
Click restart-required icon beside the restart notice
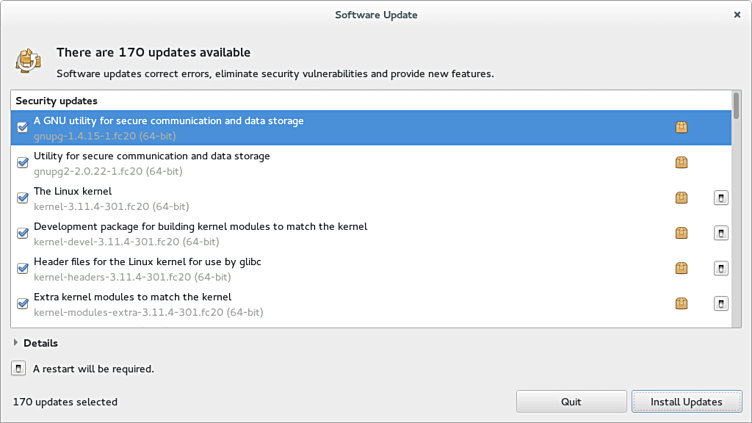coord(18,368)
